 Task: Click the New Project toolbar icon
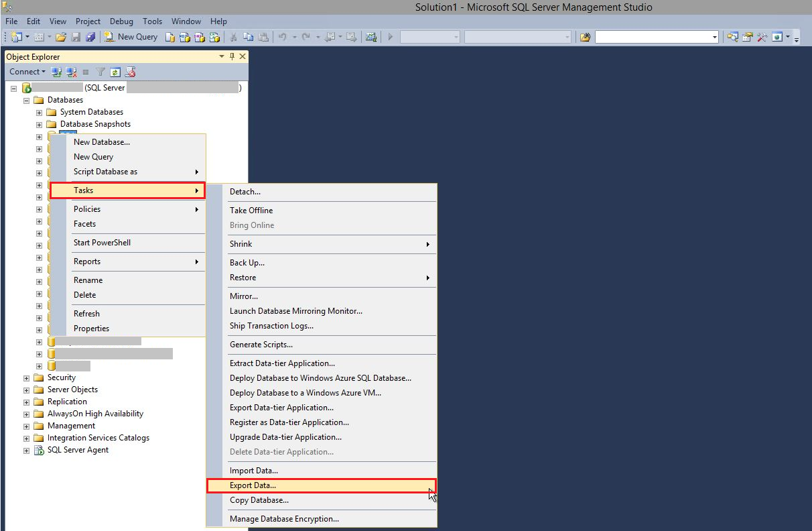(17, 37)
